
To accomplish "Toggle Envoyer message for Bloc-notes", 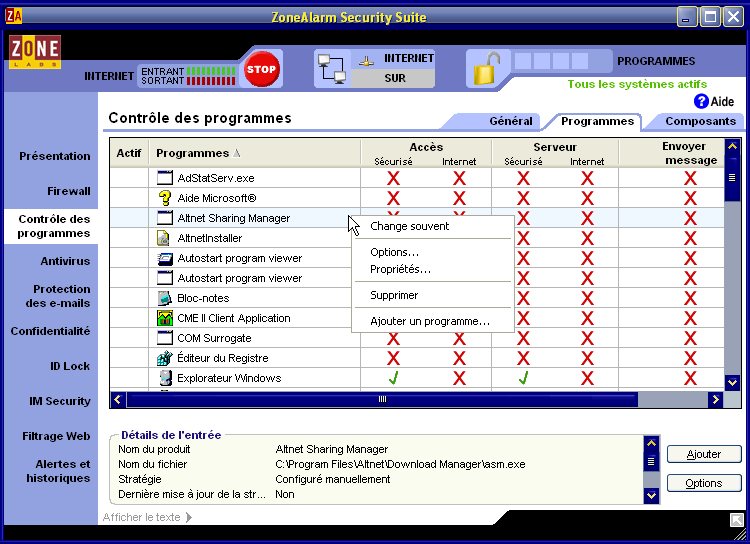I will pos(690,298).
